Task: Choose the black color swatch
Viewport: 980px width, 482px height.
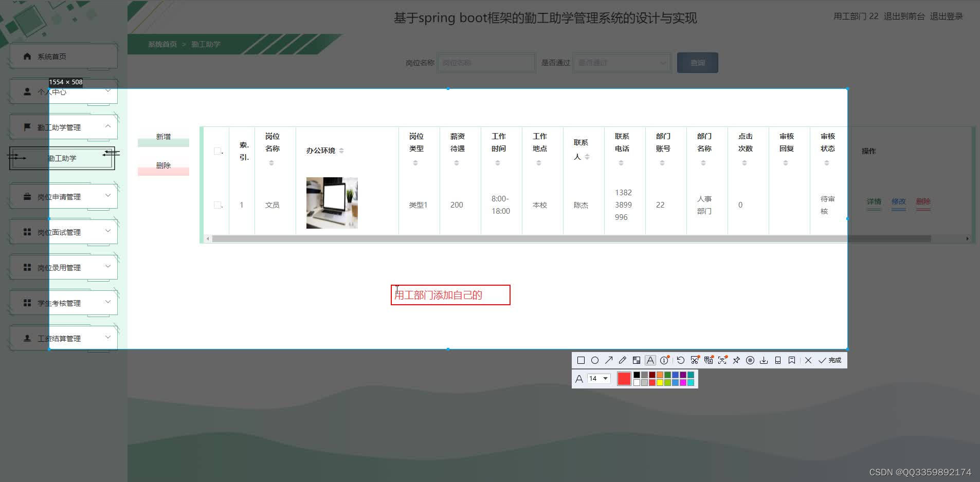Action: pos(637,375)
